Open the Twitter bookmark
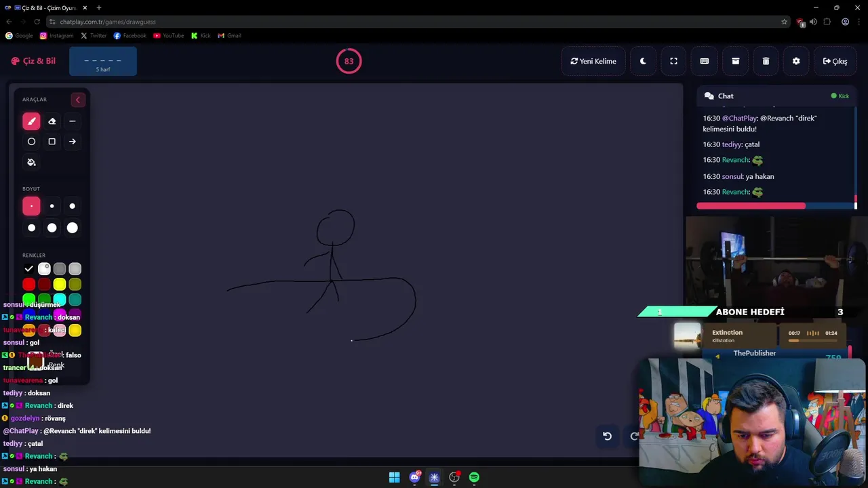The height and width of the screenshot is (488, 868). (94, 35)
